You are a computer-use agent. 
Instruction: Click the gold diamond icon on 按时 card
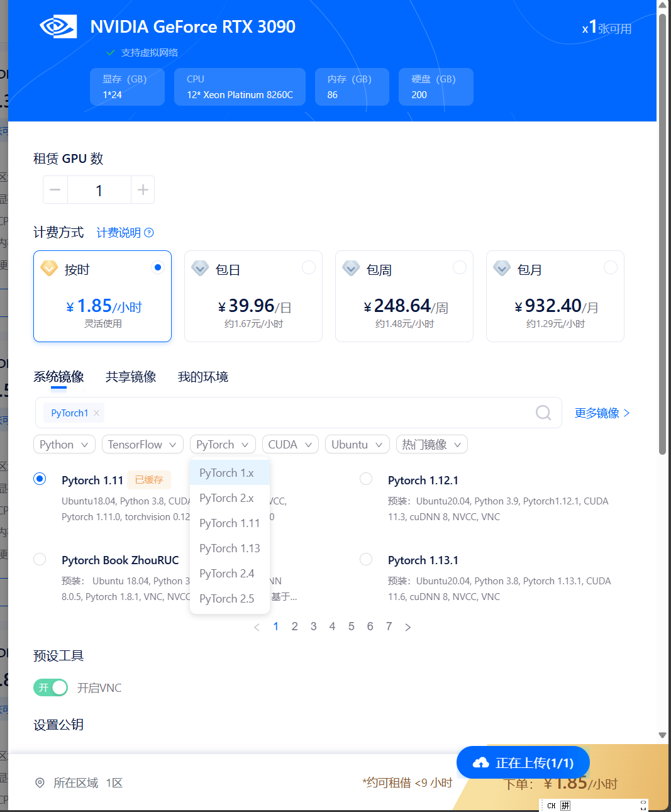click(x=49, y=269)
